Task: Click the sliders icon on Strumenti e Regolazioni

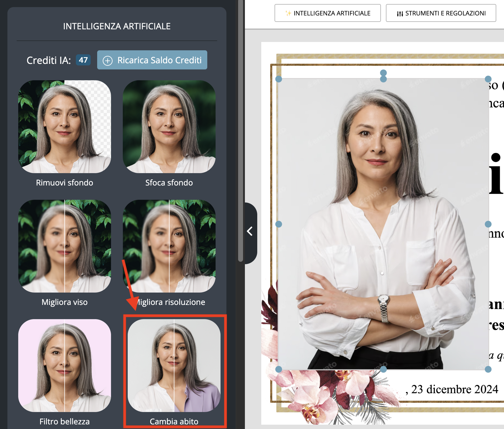Action: (x=399, y=13)
